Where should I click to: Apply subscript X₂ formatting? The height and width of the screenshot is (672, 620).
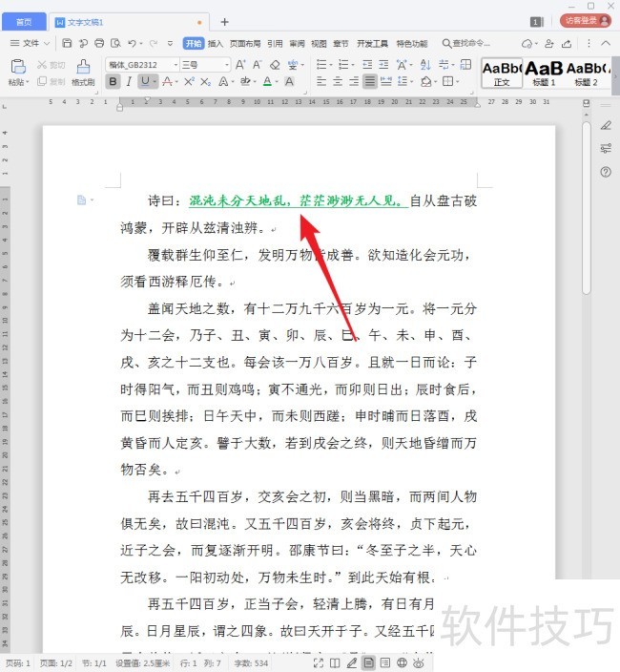(x=205, y=81)
